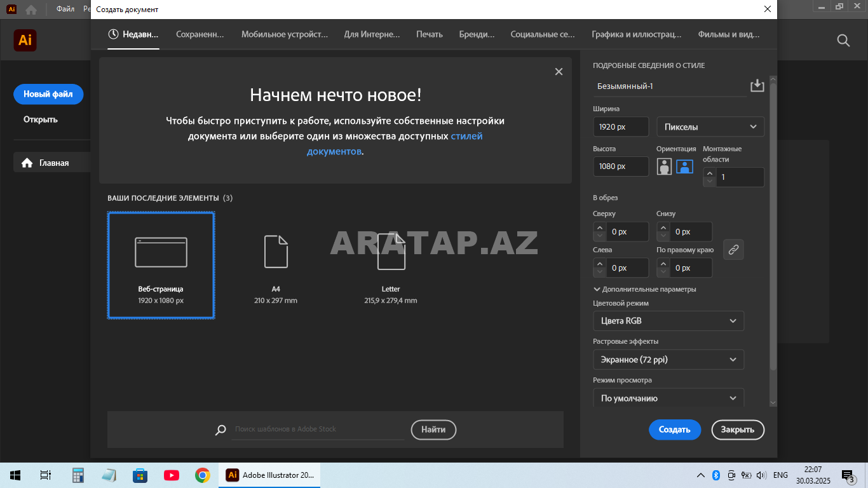Click the battery tray icon
Image resolution: width=868 pixels, height=488 pixels.
(x=747, y=475)
